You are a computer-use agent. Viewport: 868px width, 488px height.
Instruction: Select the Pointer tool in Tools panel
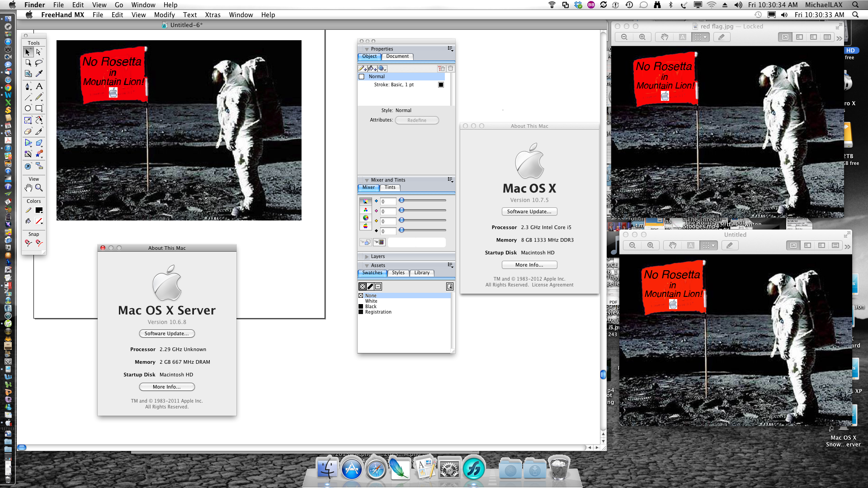point(28,52)
